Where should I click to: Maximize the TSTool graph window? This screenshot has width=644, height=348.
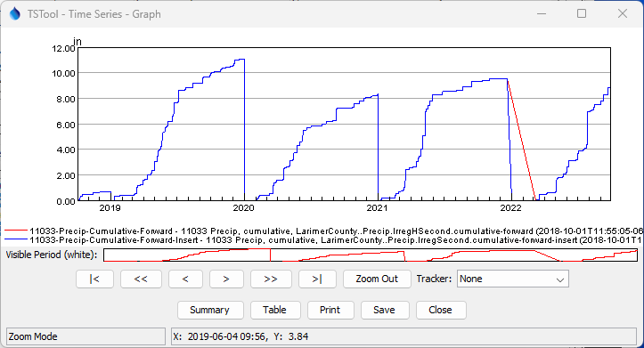pyautogui.click(x=582, y=14)
